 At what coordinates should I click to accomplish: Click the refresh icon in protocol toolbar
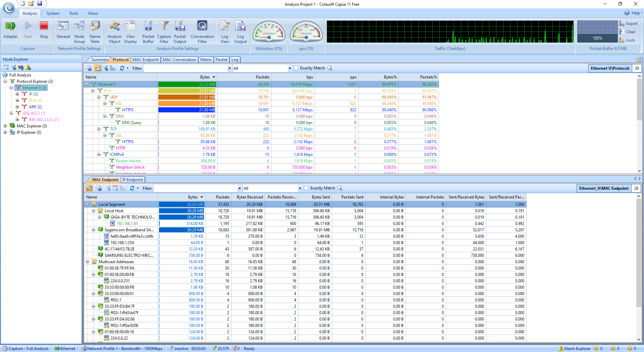pyautogui.click(x=122, y=68)
